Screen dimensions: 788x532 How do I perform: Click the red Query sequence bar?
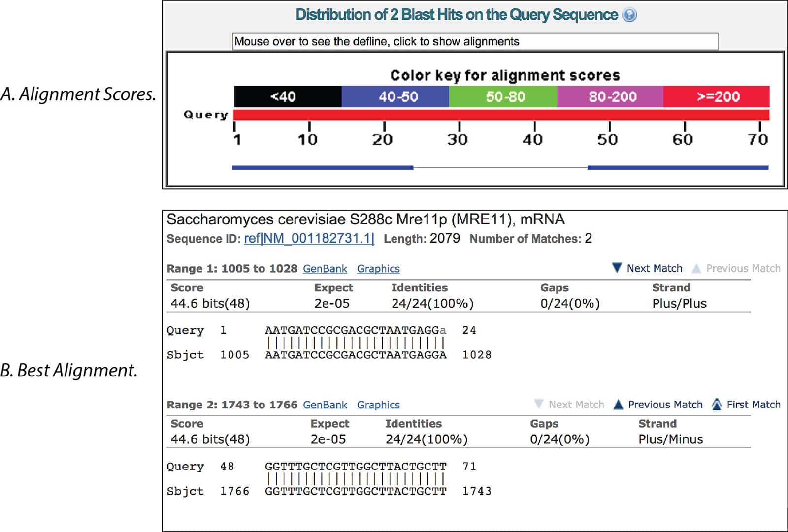pos(501,115)
